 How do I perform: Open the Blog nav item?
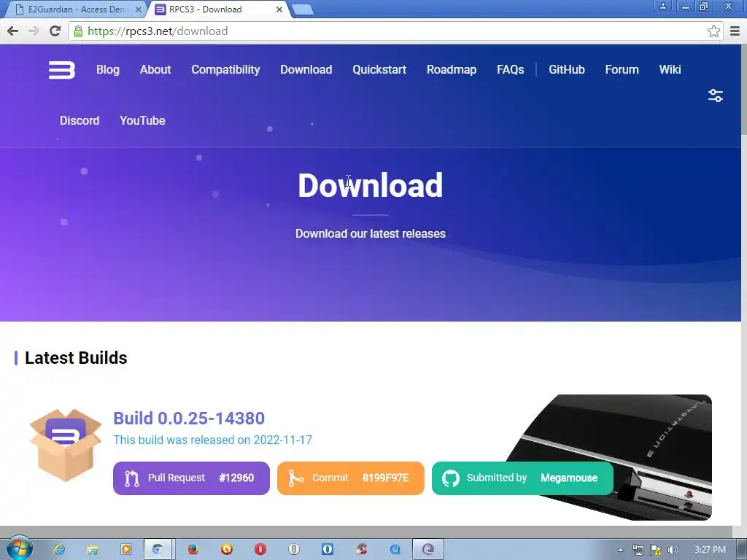click(x=108, y=70)
